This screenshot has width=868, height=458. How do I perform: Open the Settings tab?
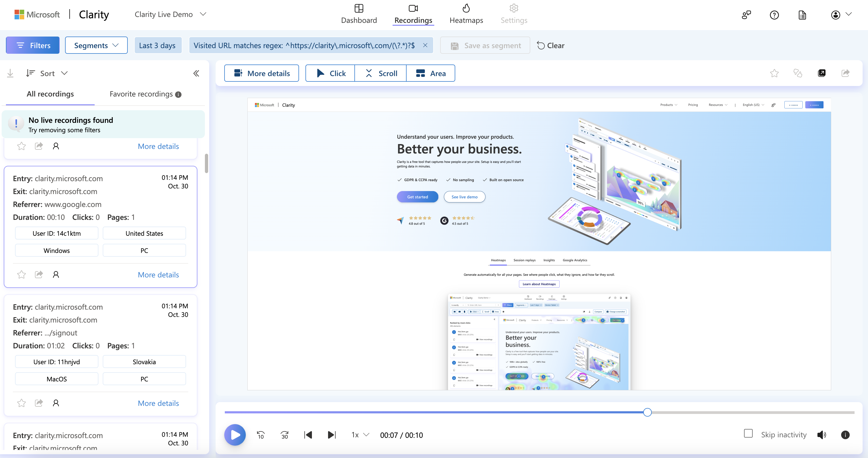(x=514, y=14)
